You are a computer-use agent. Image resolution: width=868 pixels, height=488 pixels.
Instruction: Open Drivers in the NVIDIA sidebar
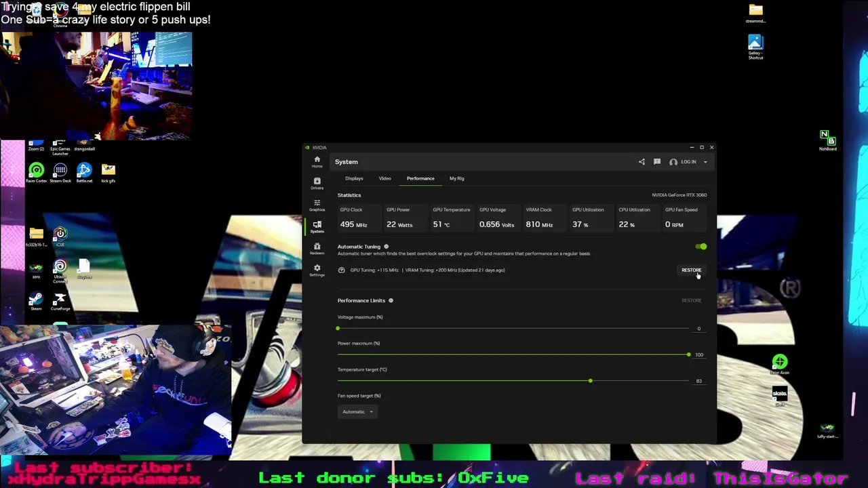(x=317, y=183)
